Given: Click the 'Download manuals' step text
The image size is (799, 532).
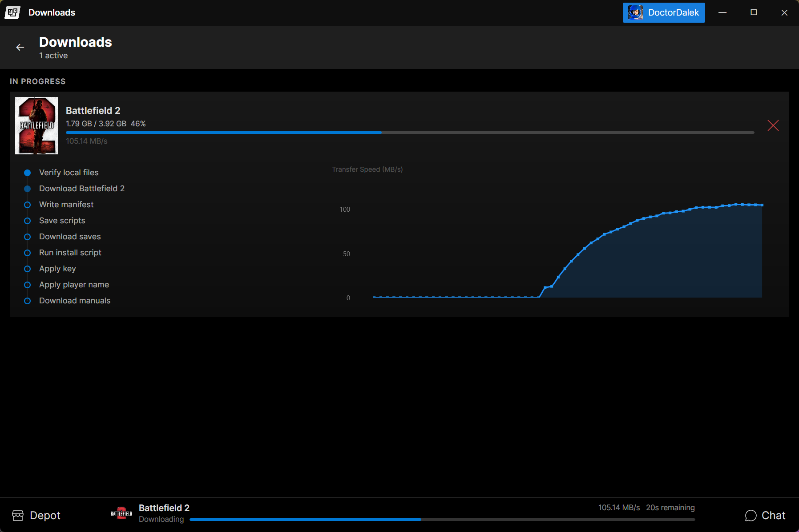Looking at the screenshot, I should 75,301.
